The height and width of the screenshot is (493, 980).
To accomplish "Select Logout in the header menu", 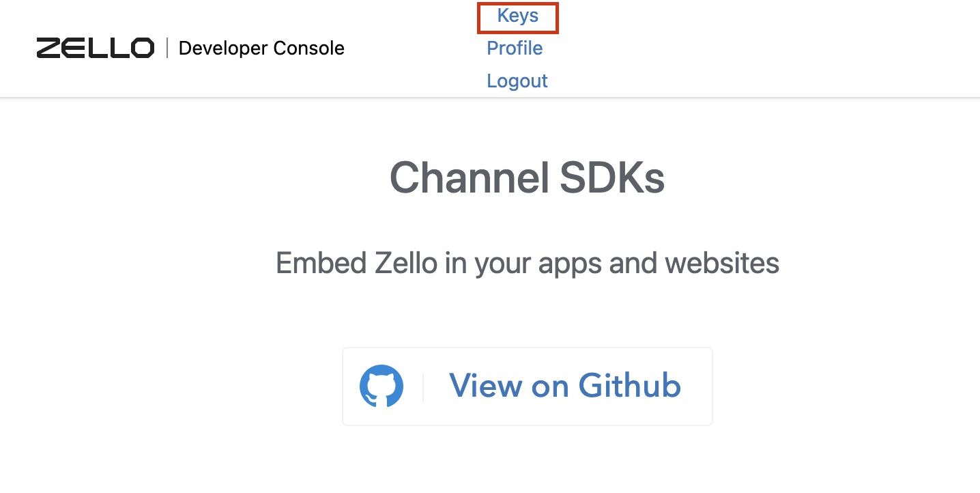I will click(517, 81).
